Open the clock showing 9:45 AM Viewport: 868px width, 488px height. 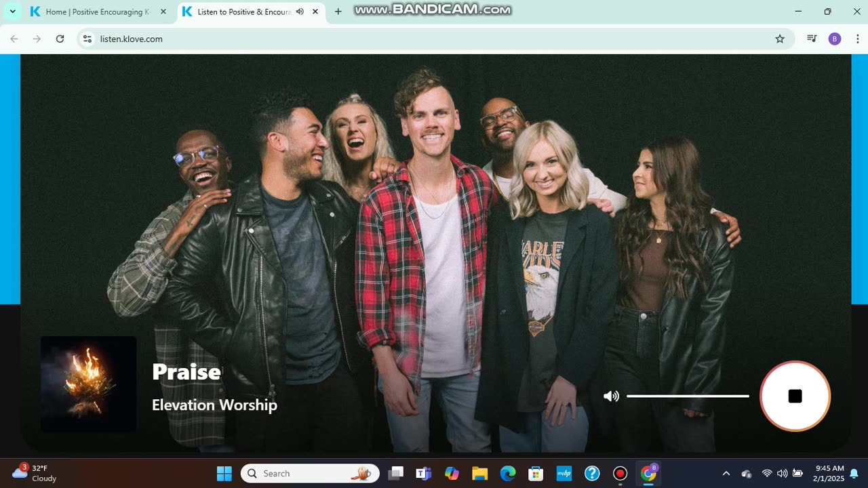point(829,473)
